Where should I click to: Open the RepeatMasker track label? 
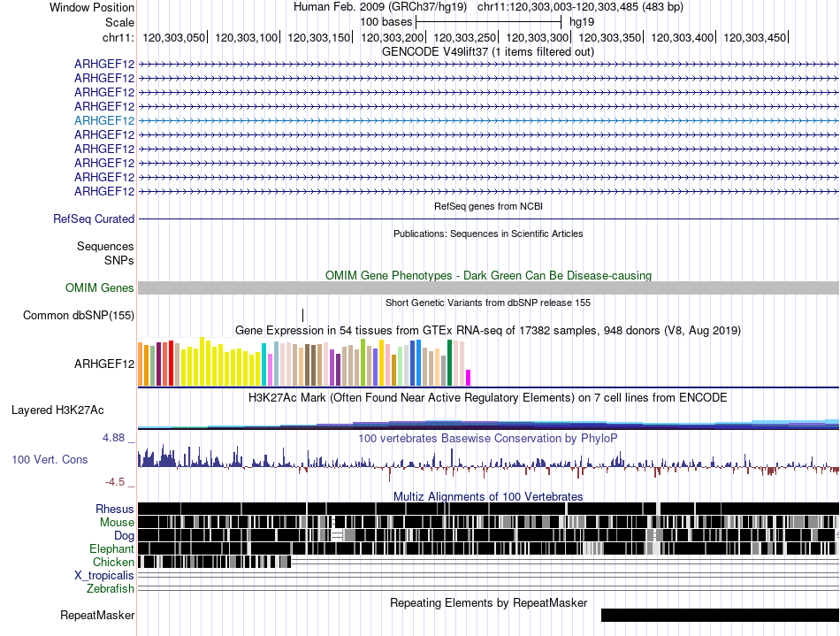pos(97,615)
